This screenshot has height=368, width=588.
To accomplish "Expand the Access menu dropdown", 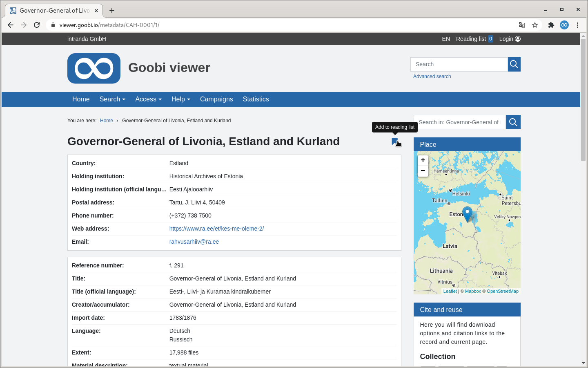I will click(x=148, y=99).
